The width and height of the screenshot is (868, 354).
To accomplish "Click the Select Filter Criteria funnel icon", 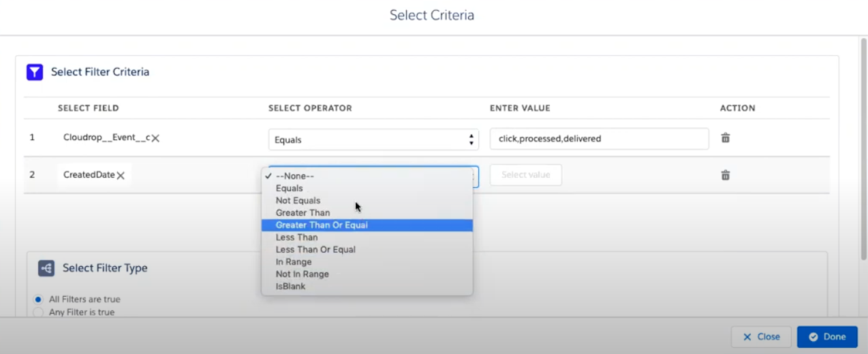I will point(35,72).
